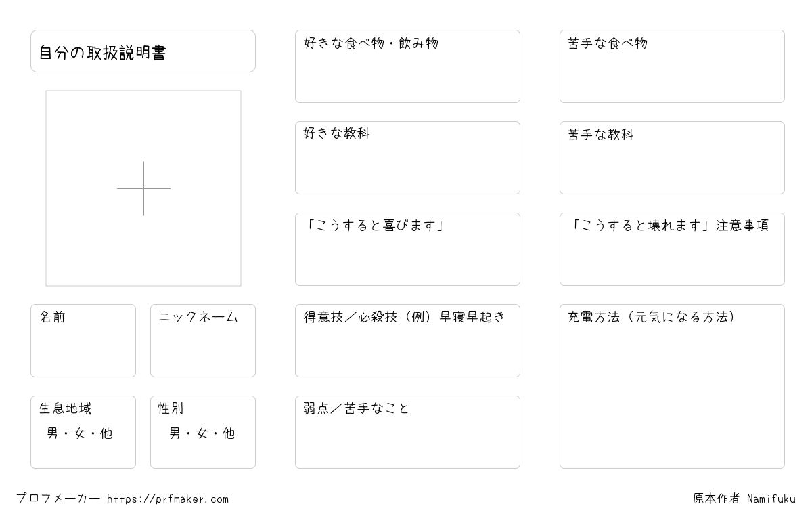Open the https://prfmaker.com link
The height and width of the screenshot is (508, 812).
[168, 499]
